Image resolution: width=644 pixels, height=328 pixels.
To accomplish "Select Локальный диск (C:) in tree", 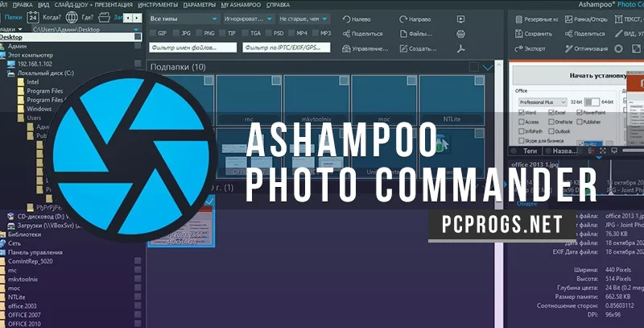I will (x=45, y=73).
